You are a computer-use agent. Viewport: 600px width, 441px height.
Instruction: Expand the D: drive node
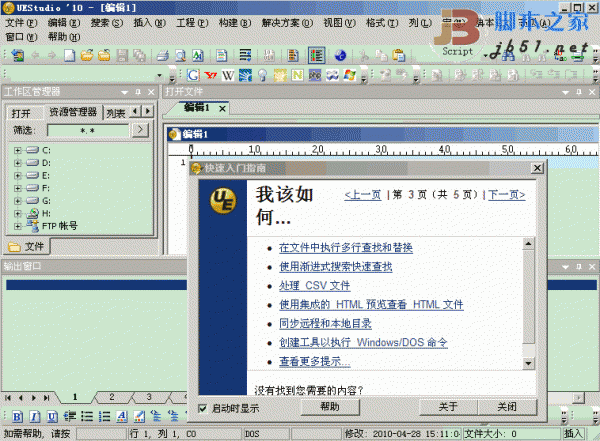tap(17, 163)
